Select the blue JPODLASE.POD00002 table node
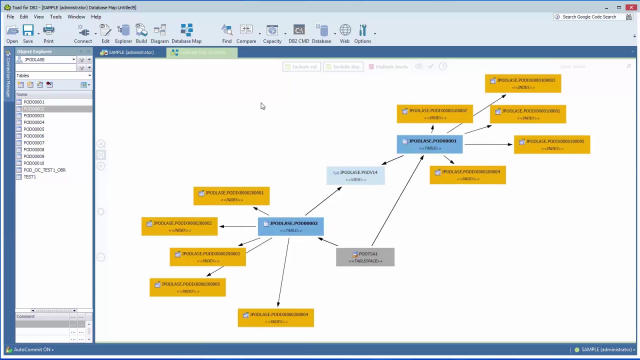Screen dimensions: 640x360 [291, 227]
